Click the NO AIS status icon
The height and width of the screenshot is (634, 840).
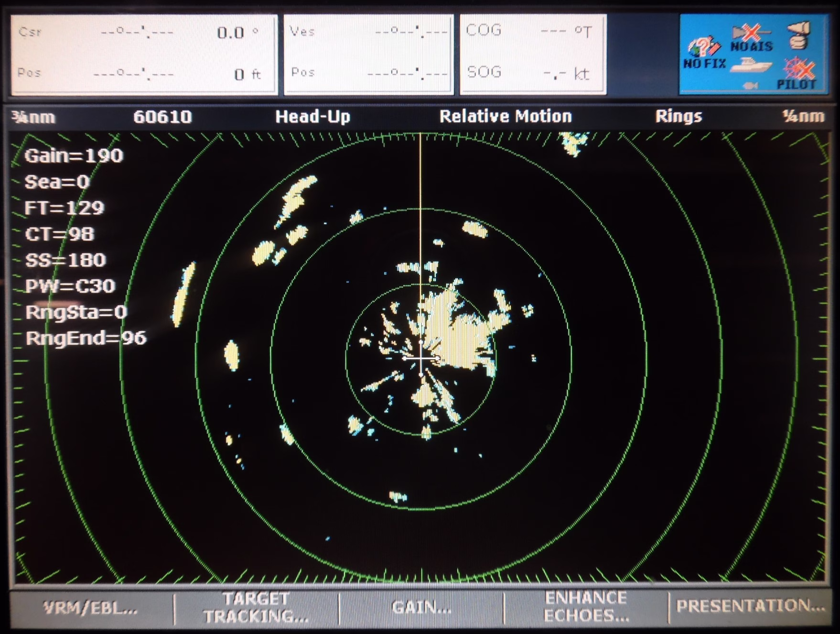coord(751,37)
